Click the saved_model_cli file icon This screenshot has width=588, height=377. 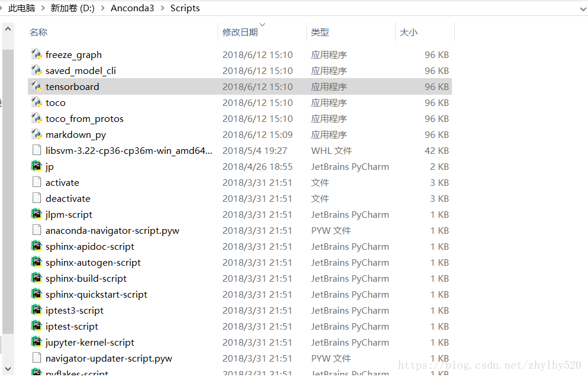pos(36,70)
